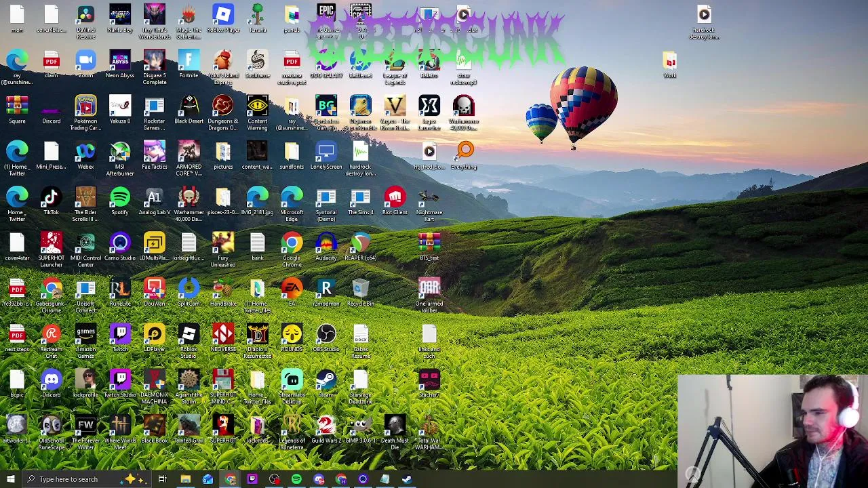Viewport: 868px width, 488px height.
Task: Select the Soulframe desktop icon
Action: point(258,64)
